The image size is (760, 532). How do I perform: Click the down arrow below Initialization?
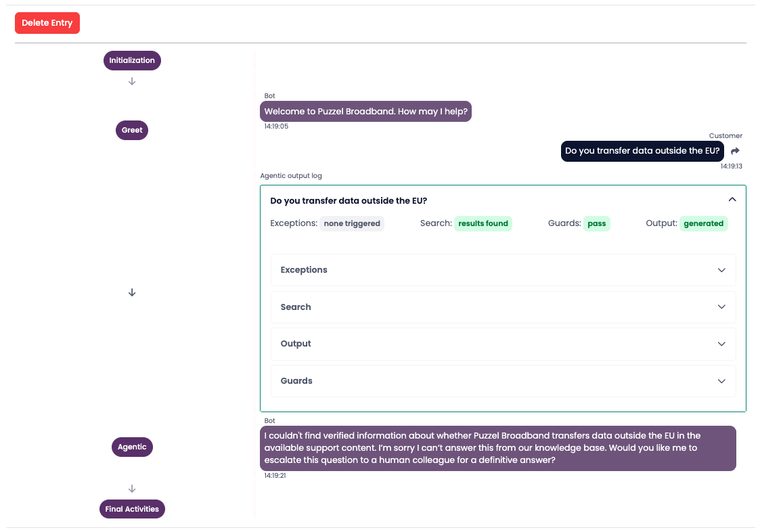point(132,81)
